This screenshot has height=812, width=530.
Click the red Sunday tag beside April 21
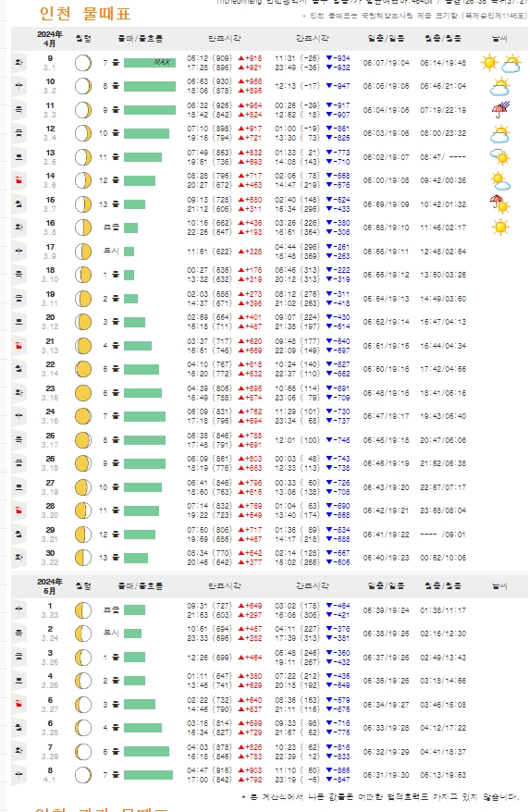(x=18, y=345)
